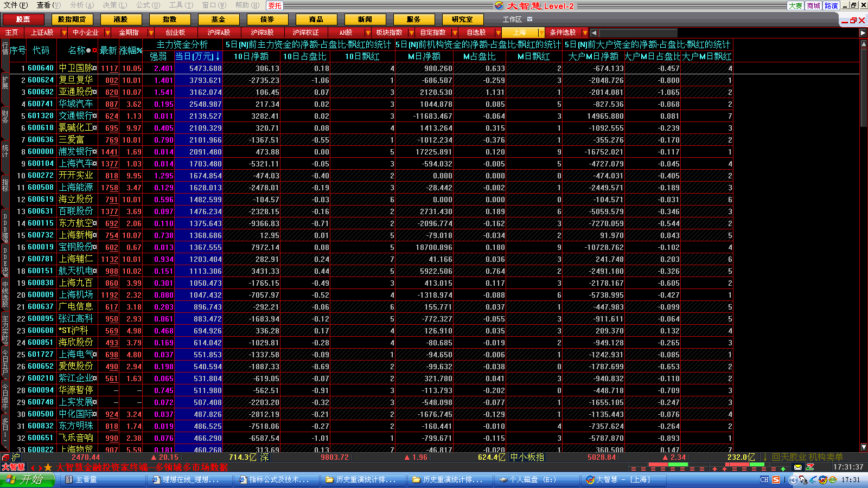Expand the 板块指数 dropdown arrow
Screen dimensions: 868x488
point(411,33)
